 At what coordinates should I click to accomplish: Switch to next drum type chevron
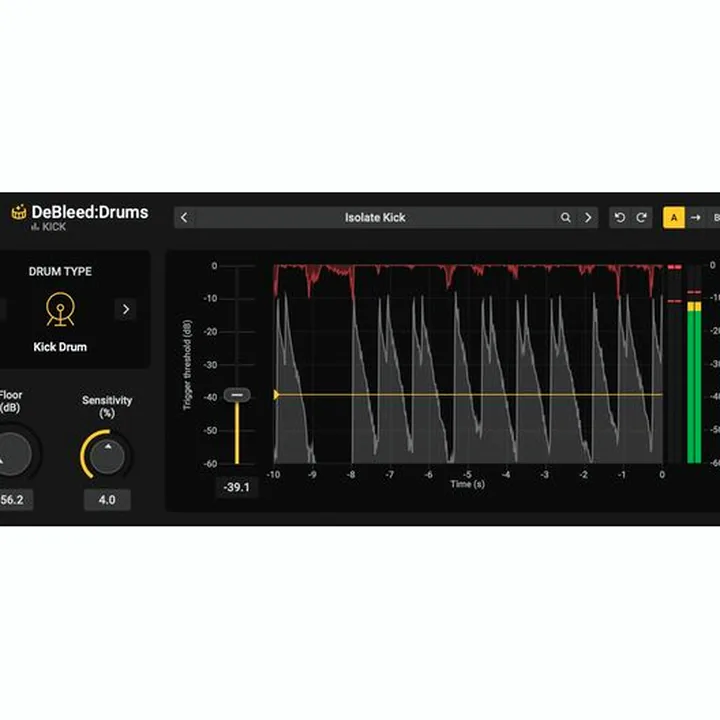(x=125, y=309)
